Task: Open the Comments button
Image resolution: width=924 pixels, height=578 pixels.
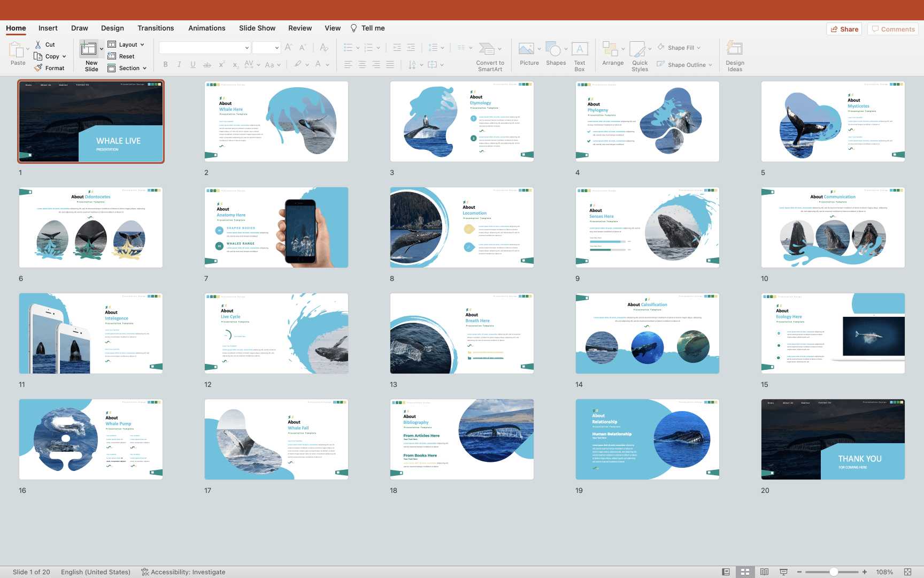Action: (x=892, y=29)
